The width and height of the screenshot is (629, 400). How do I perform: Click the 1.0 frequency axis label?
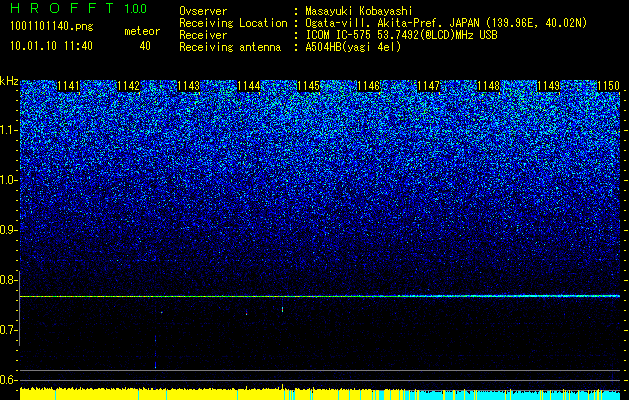point(8,180)
